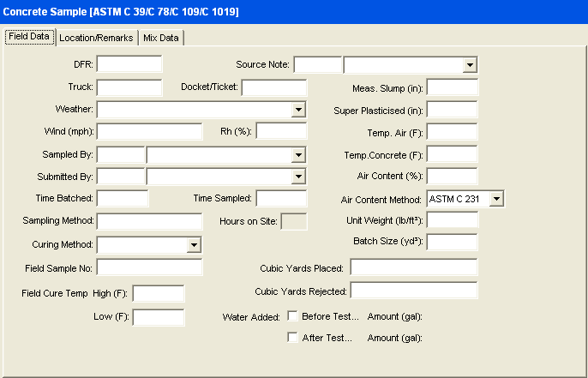Screen dimensions: 588x378
Task: Focus the Time Sampled field
Action: [x=281, y=198]
